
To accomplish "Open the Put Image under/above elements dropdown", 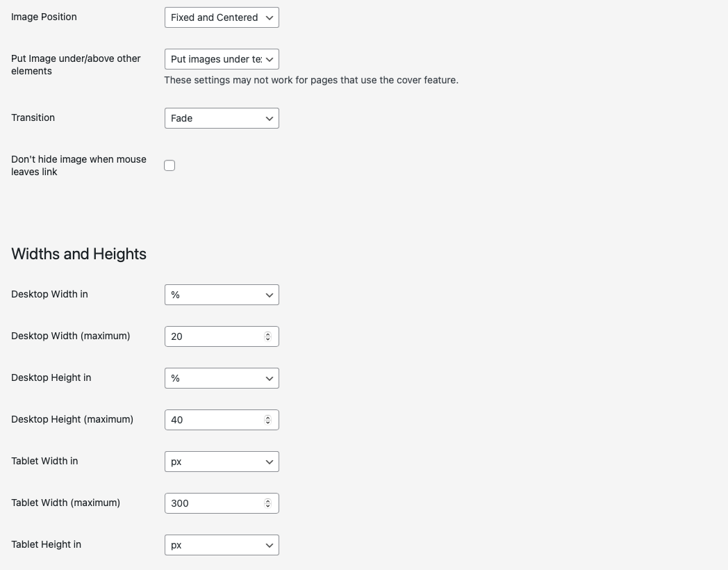I will (x=221, y=59).
